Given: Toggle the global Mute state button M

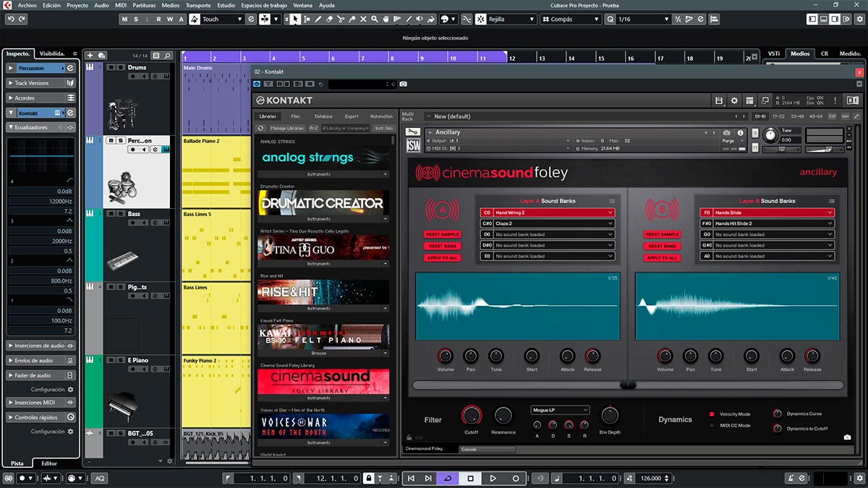Looking at the screenshot, I should click(124, 20).
